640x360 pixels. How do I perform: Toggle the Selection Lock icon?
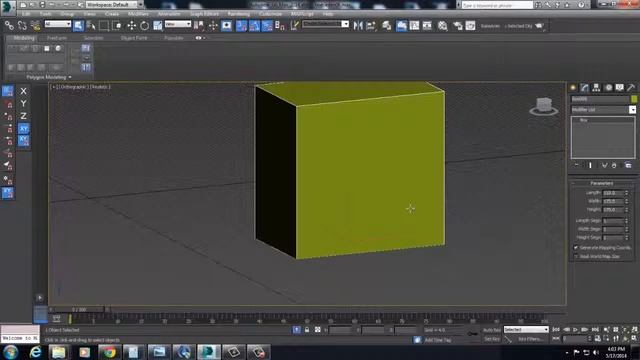point(307,330)
